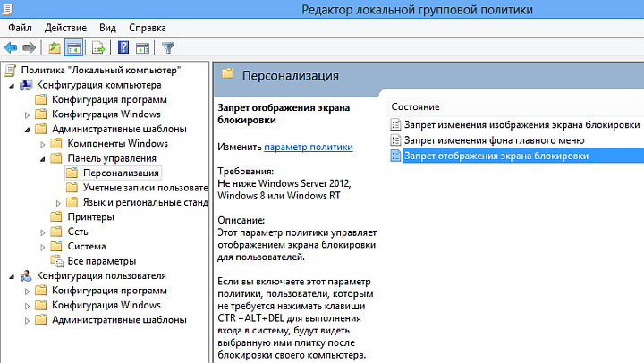The image size is (644, 363).
Task: Click the Export list toolbar icon
Action: point(98,47)
